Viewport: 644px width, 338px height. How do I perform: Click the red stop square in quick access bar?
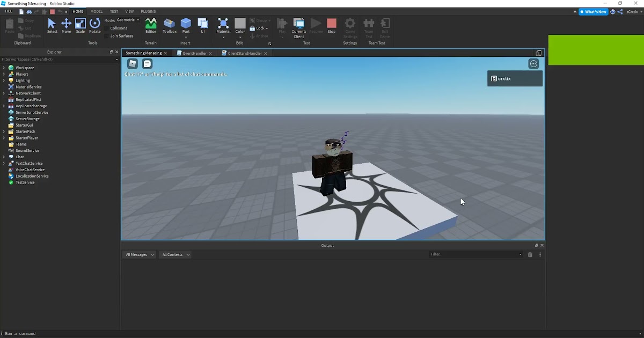pos(52,11)
